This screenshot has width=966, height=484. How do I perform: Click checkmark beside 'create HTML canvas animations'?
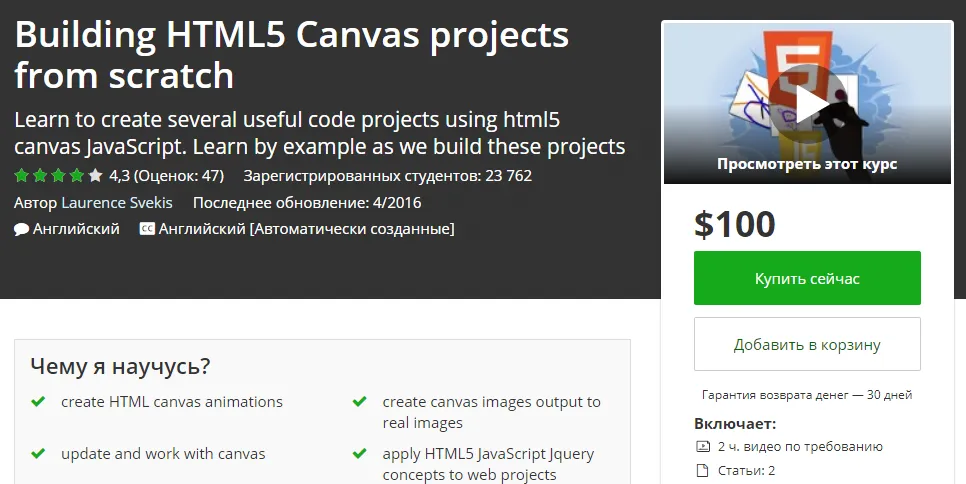pos(38,402)
